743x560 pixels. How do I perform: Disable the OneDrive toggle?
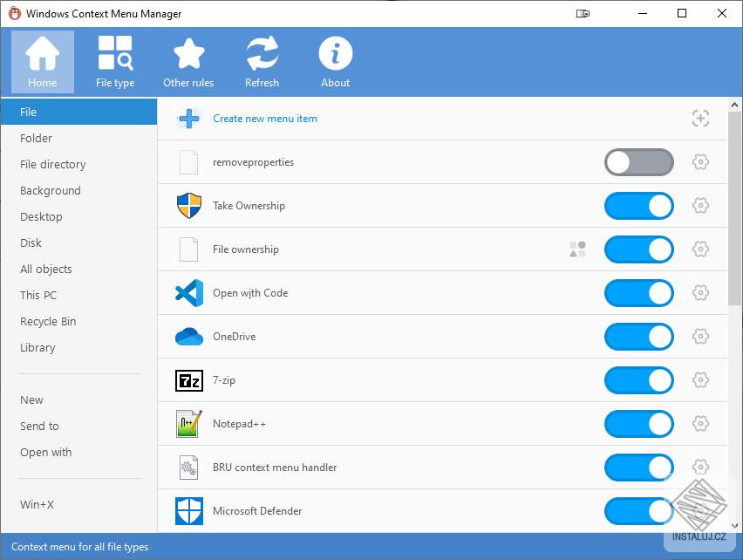tap(638, 337)
